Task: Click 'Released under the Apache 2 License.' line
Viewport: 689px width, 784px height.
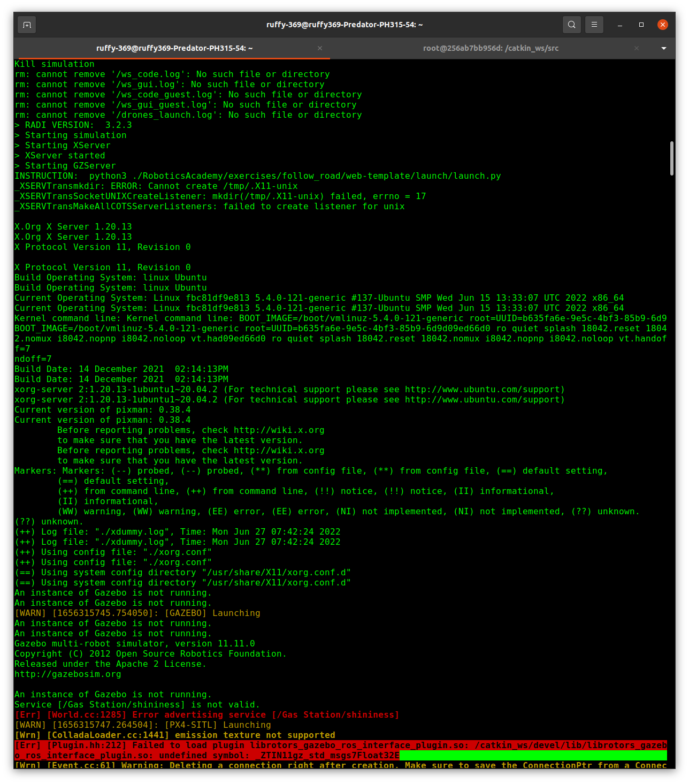Action: pos(111,664)
